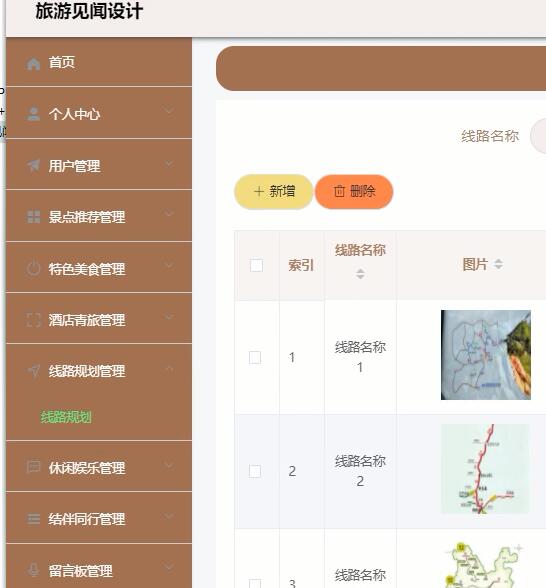The image size is (546, 588).
Task: Open the 休闲娱乐管理 menu
Action: (x=99, y=467)
